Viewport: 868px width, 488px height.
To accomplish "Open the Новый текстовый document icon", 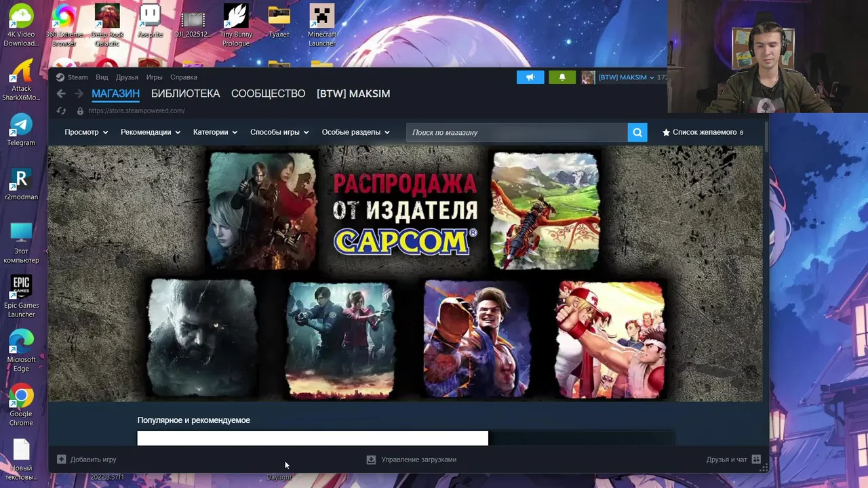I will [21, 460].
